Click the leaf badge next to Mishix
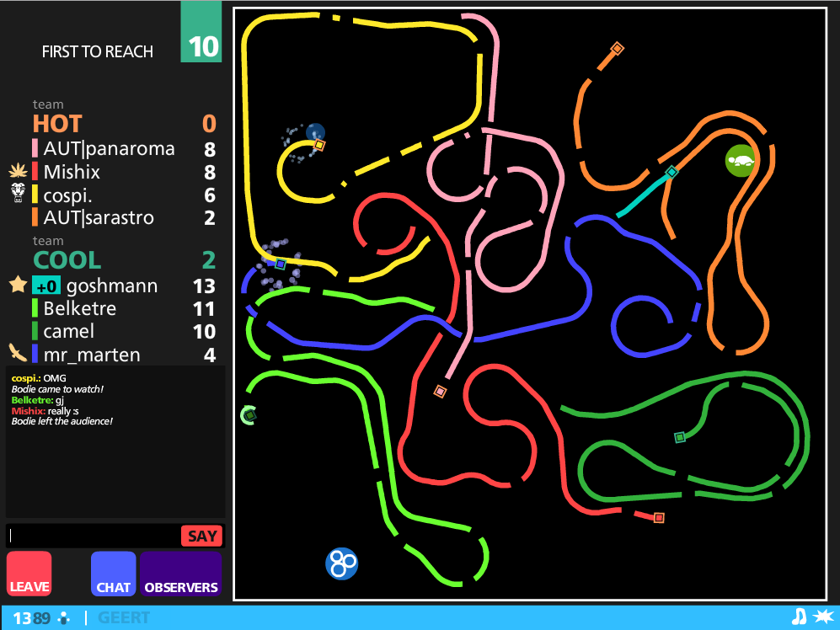 coord(19,172)
